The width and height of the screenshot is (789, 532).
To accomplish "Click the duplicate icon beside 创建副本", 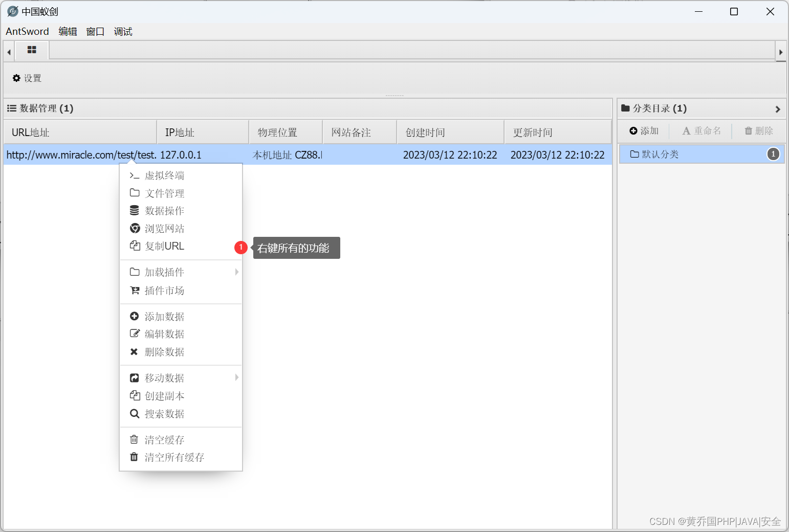I will pyautogui.click(x=135, y=395).
